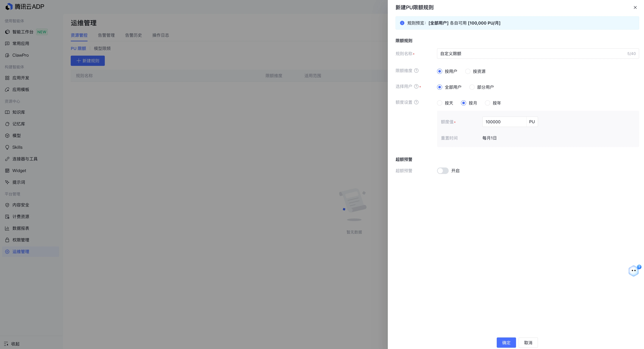Enable the 超额预警 switch
The width and height of the screenshot is (644, 349).
[442, 171]
